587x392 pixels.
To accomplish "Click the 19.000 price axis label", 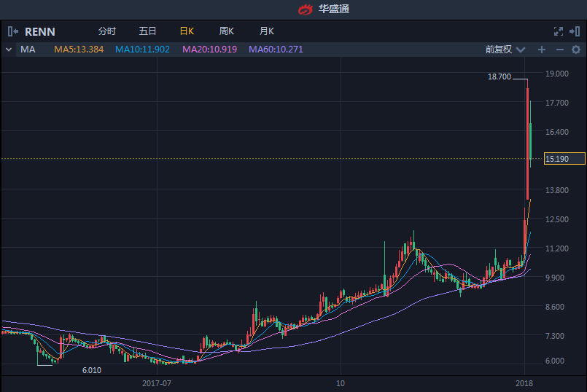I will (556, 74).
